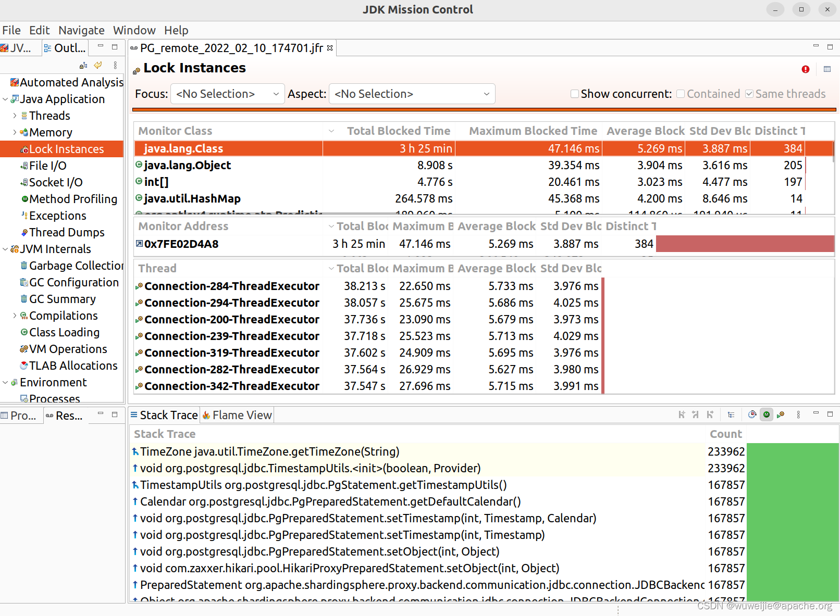840x616 pixels.
Task: Open the Help menu
Action: point(176,30)
